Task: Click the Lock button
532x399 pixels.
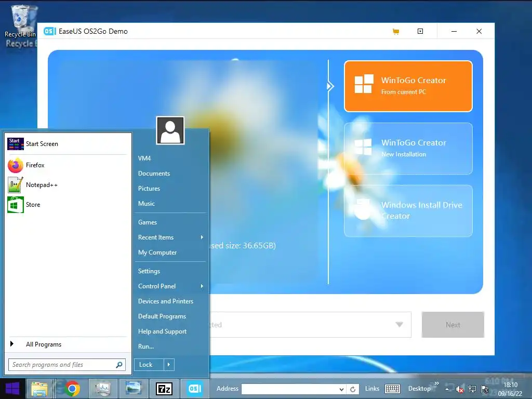Action: [149, 365]
